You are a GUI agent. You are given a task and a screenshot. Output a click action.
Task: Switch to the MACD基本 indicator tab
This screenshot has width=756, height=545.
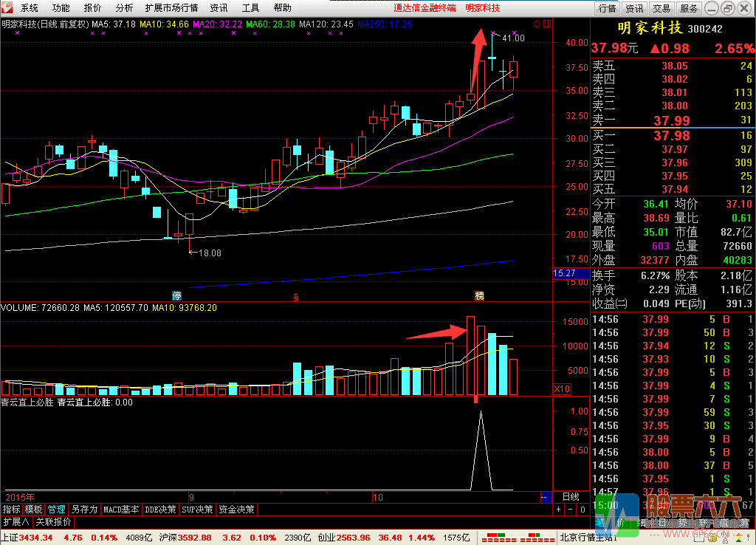pyautogui.click(x=121, y=510)
